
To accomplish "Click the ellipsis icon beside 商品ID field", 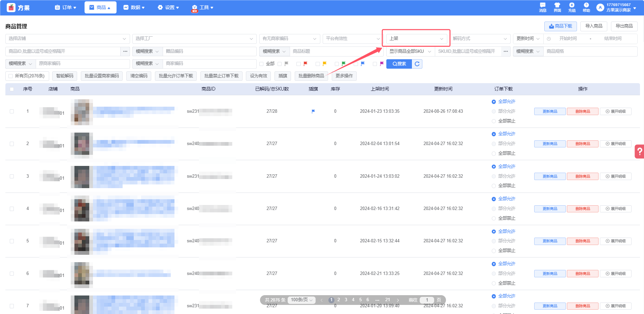I will point(125,51).
